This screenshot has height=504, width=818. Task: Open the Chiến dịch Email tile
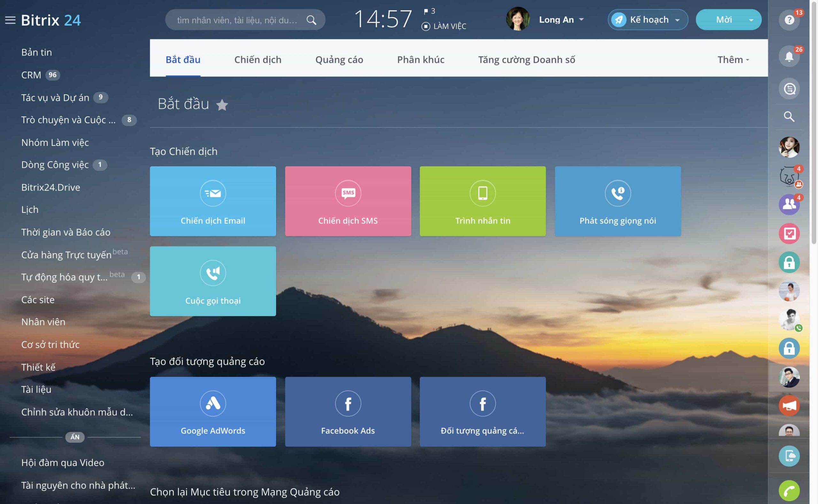pos(213,201)
